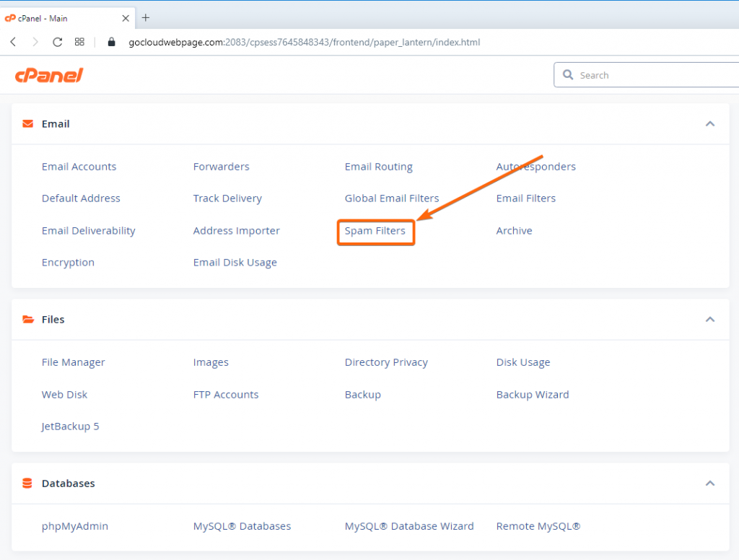This screenshot has height=560, width=739.
Task: Click the browser reload icon
Action: [x=57, y=42]
